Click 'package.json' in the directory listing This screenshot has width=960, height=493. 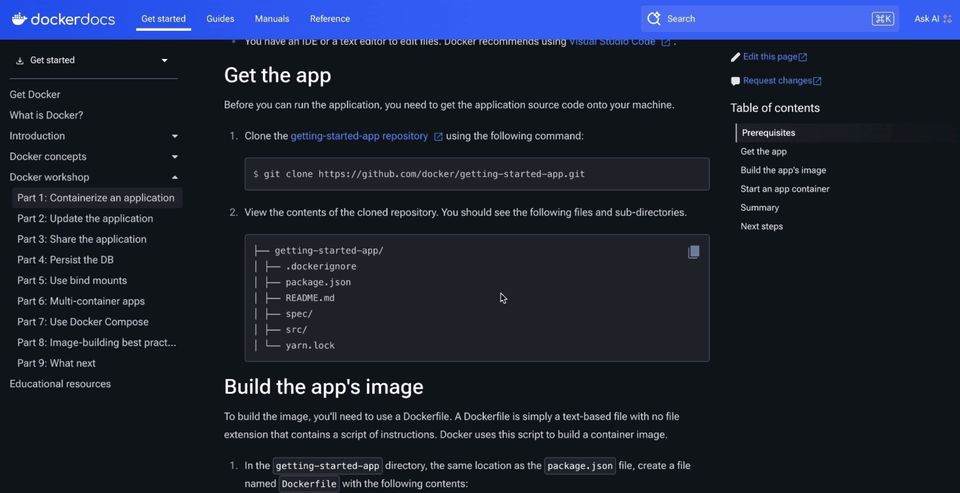pos(318,282)
